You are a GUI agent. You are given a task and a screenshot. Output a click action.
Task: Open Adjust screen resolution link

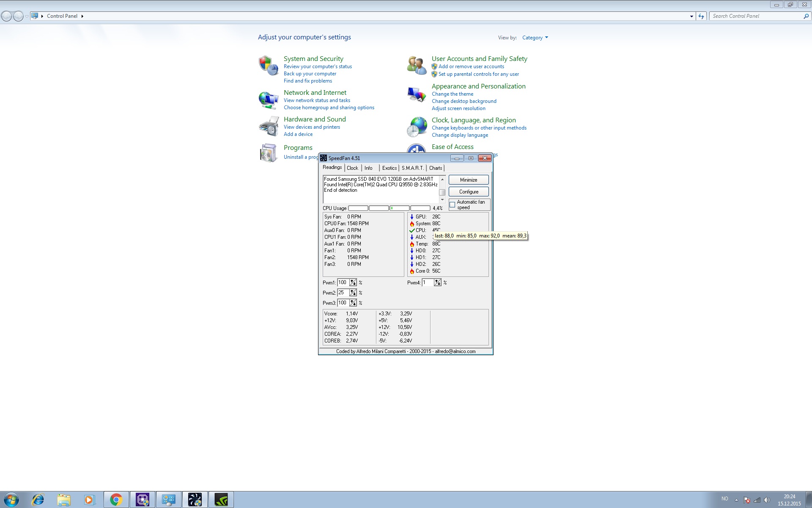(458, 108)
